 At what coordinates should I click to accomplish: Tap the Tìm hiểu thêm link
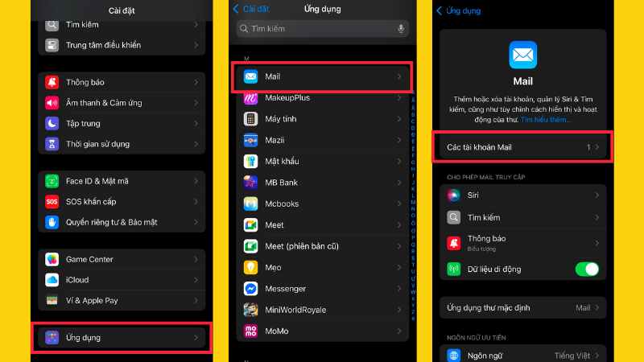point(546,119)
